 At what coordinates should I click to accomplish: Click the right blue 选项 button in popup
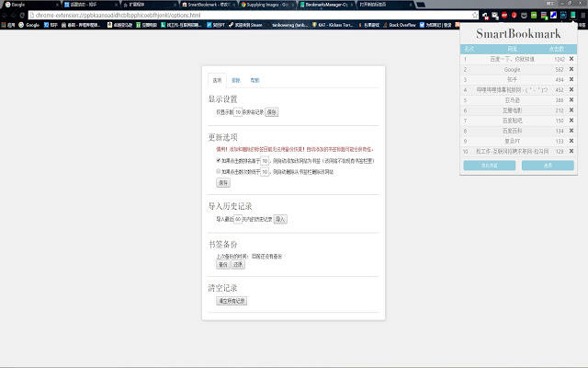tap(548, 166)
